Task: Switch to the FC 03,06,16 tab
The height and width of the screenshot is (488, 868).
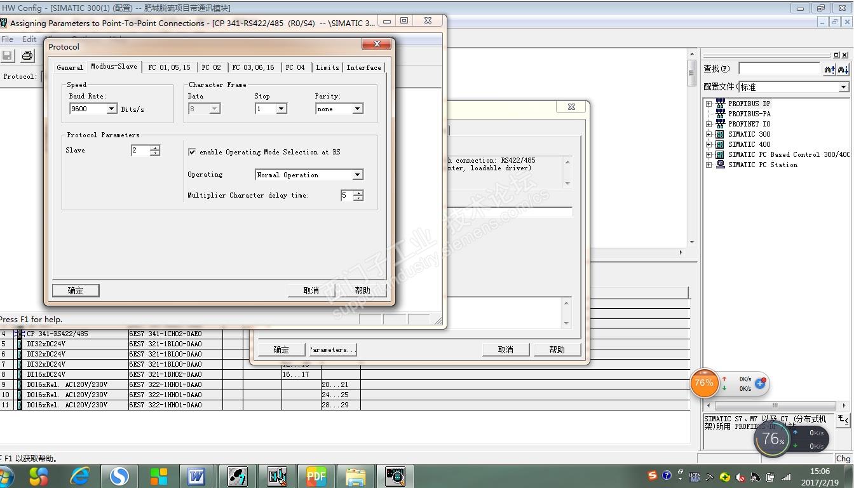Action: [254, 67]
